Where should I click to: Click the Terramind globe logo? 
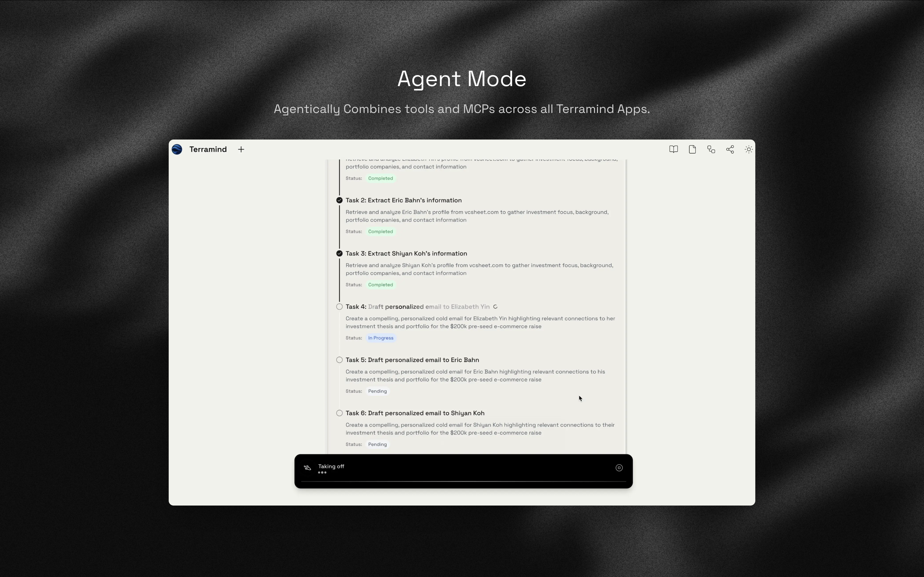177,149
